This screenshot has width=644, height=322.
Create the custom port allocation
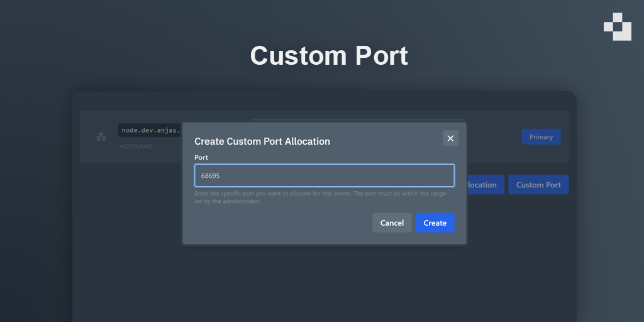pyautogui.click(x=435, y=223)
